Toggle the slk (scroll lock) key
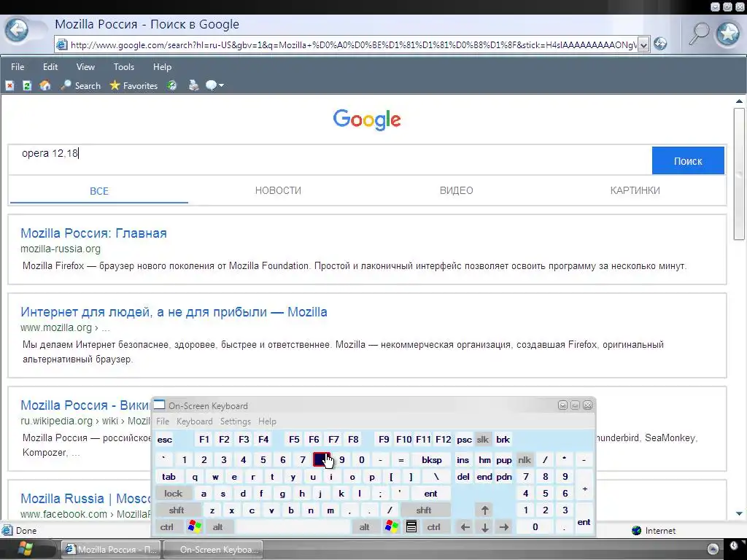The width and height of the screenshot is (747, 560). 483,440
